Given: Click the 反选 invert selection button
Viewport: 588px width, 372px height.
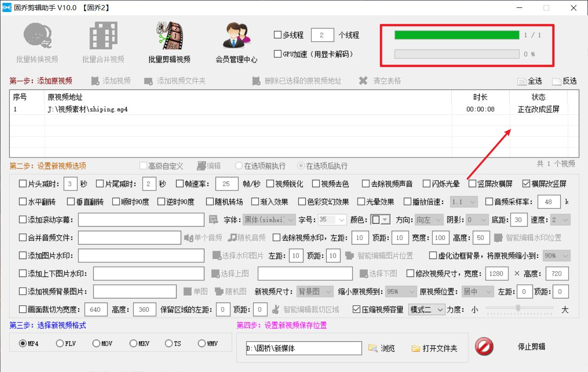Looking at the screenshot, I should coord(564,81).
